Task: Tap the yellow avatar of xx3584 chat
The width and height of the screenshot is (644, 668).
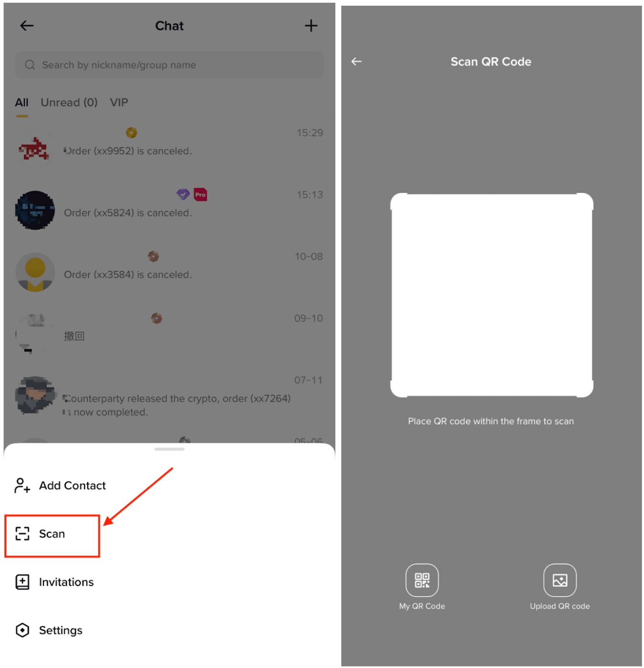Action: click(35, 272)
